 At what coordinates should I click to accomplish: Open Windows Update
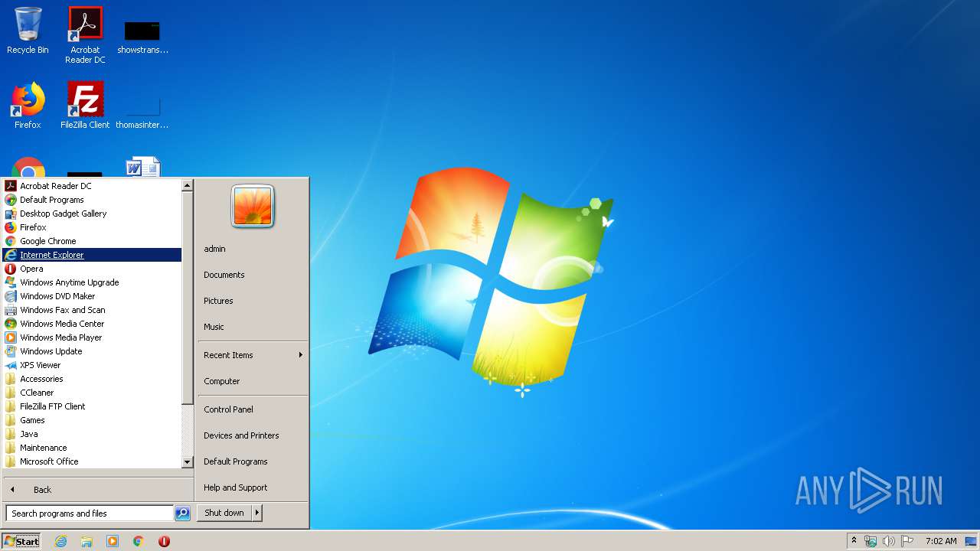pyautogui.click(x=92, y=351)
